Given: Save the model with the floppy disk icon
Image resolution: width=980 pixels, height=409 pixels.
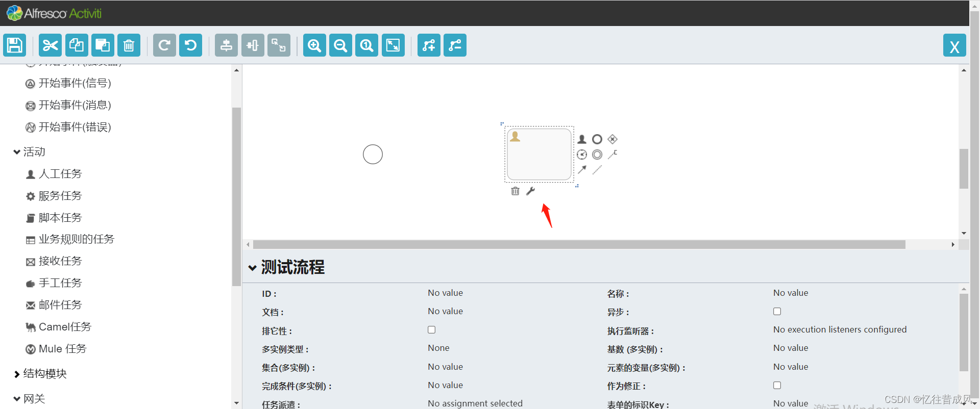Looking at the screenshot, I should click(15, 45).
